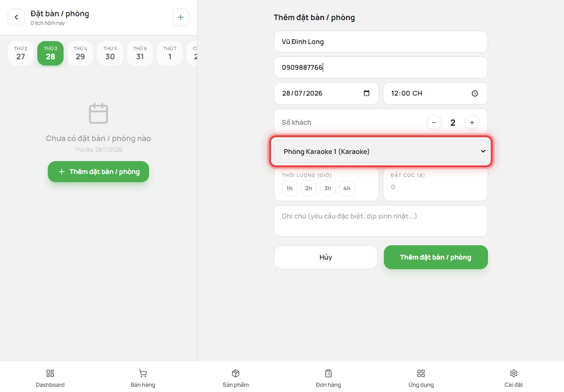564x392 pixels.
Task: Click the back arrow button
Action: tap(16, 17)
